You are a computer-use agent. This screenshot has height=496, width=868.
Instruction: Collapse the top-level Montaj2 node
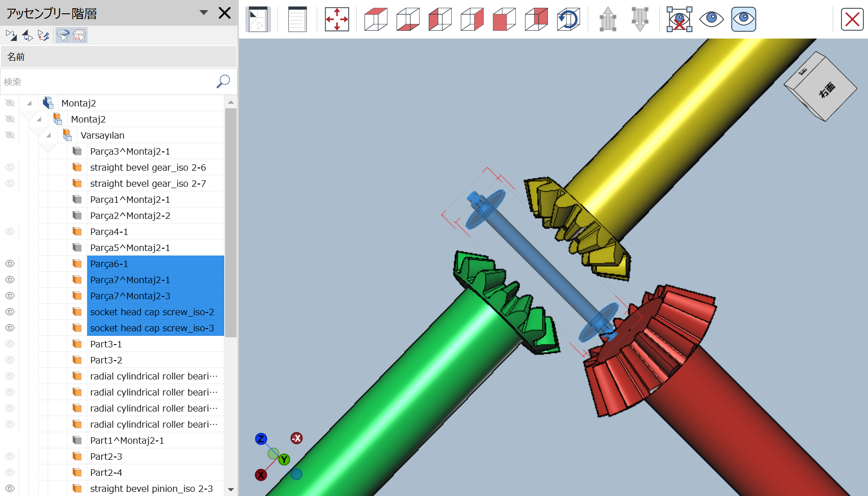click(x=29, y=103)
